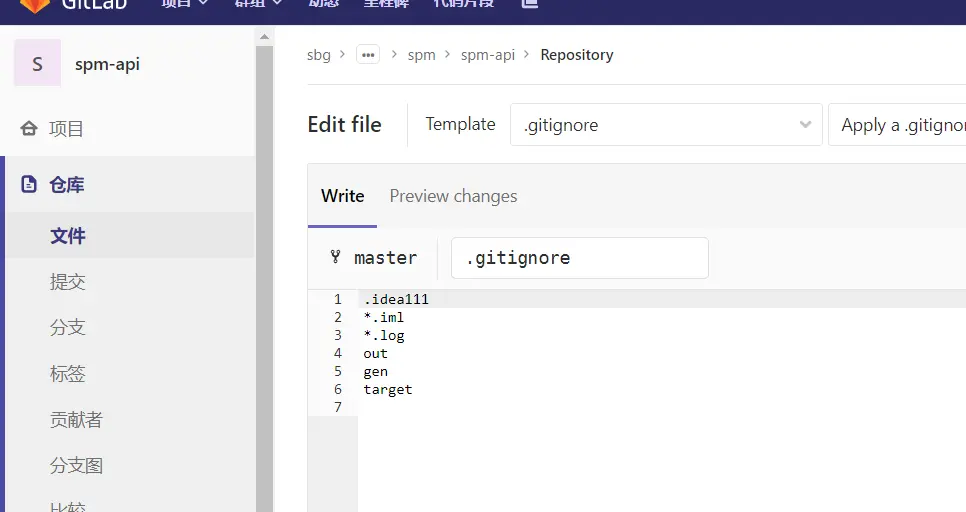Click the .gitignore file name field
This screenshot has height=512, width=966.
(579, 258)
